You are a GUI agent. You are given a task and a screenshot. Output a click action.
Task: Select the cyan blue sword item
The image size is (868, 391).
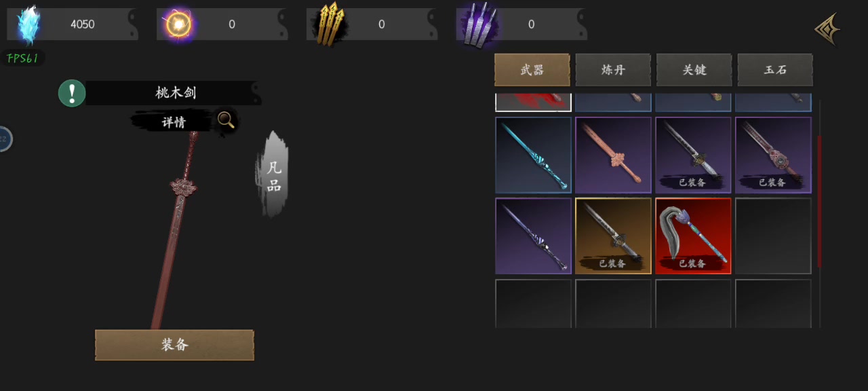tap(533, 155)
